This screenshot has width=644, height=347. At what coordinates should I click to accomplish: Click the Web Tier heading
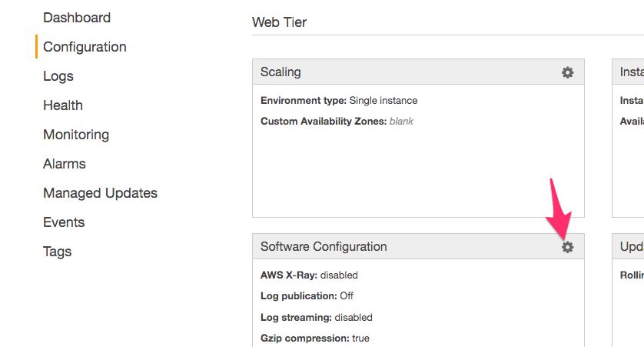279,22
